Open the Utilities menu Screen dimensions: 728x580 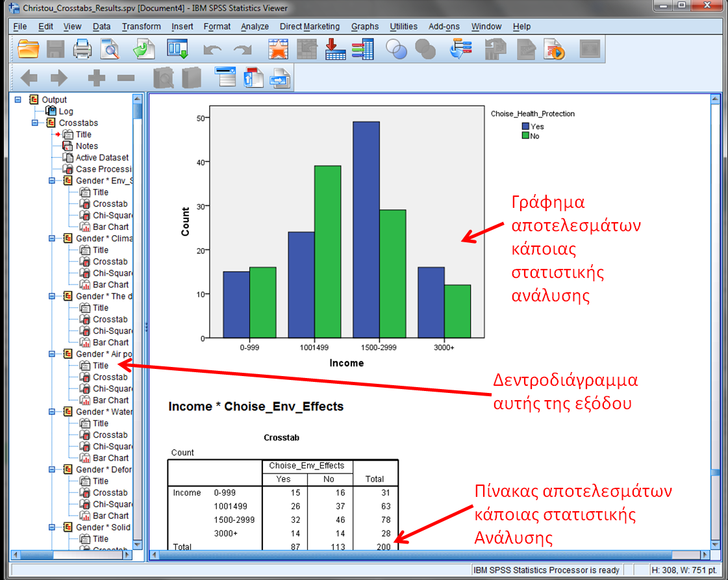point(403,27)
